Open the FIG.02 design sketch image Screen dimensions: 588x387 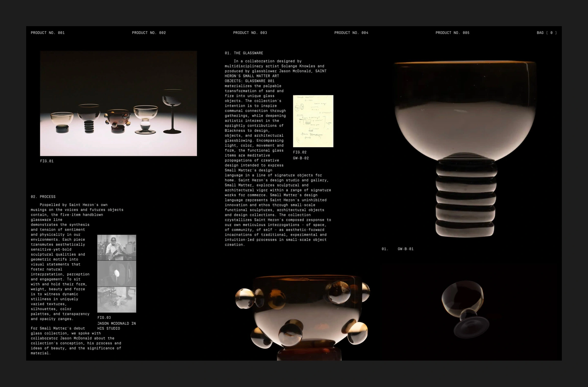pos(313,121)
